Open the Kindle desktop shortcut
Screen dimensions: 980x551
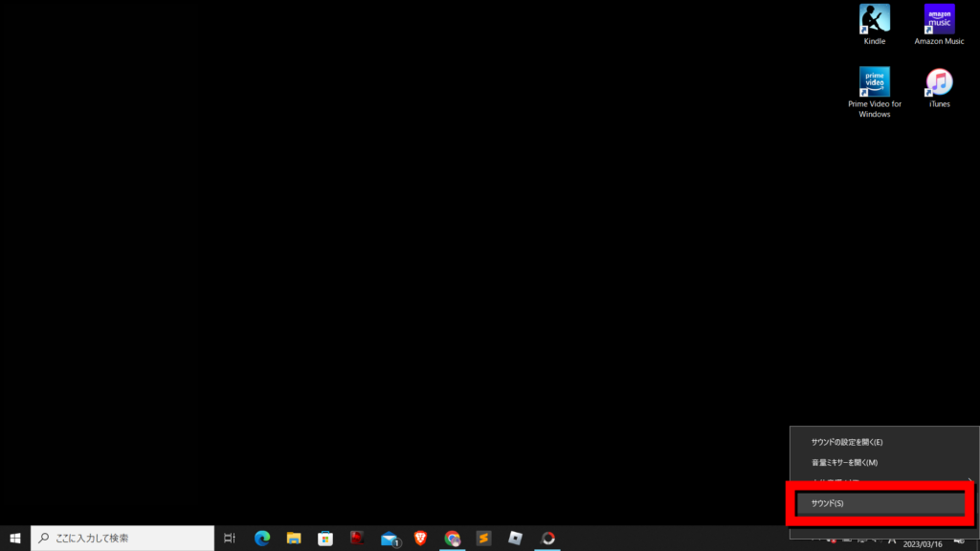[874, 25]
